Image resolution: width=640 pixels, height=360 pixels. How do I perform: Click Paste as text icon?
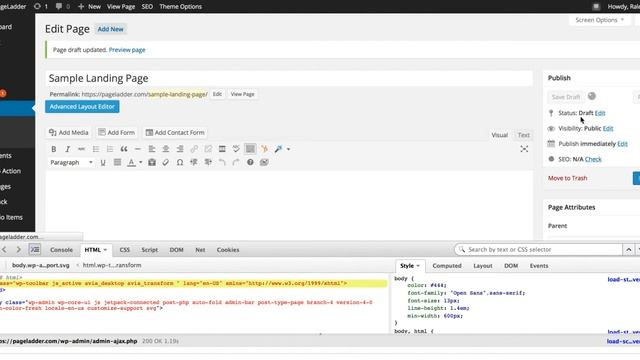tap(152, 162)
